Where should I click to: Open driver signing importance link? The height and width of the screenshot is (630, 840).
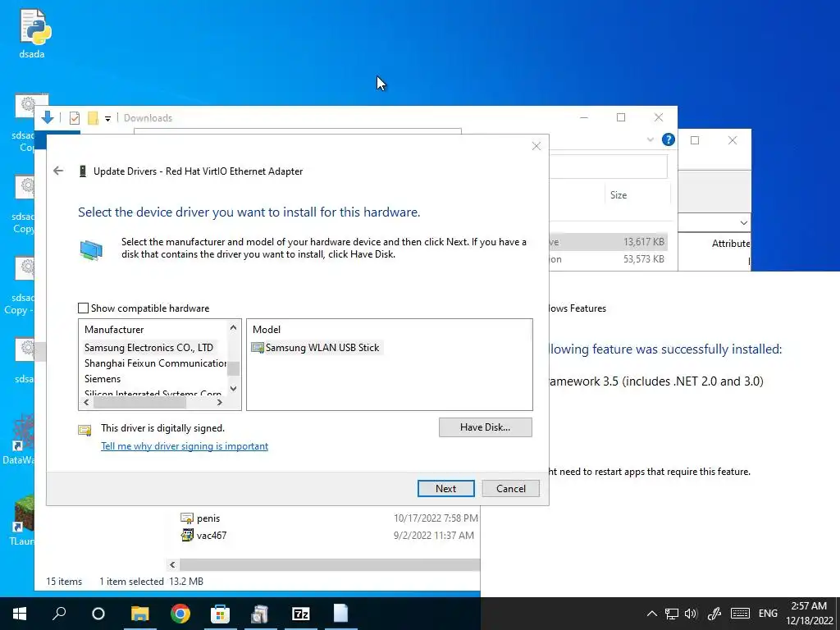[185, 446]
